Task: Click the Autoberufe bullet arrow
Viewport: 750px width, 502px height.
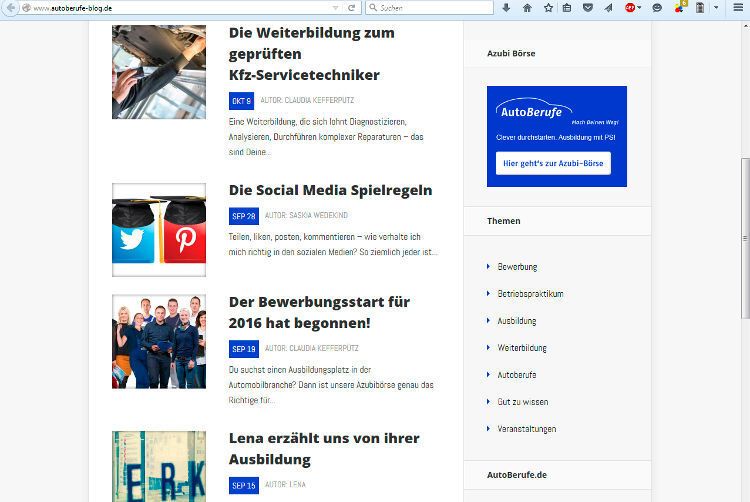Action: (488, 374)
